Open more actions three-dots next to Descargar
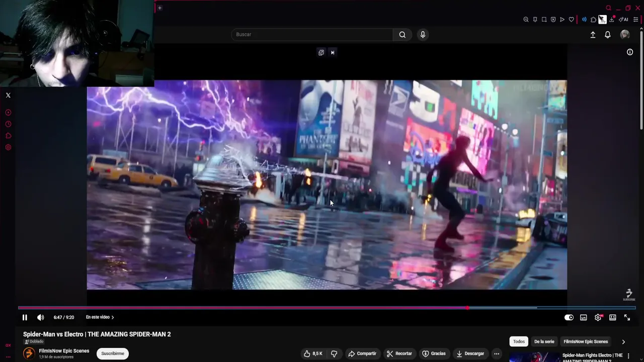 tap(497, 353)
